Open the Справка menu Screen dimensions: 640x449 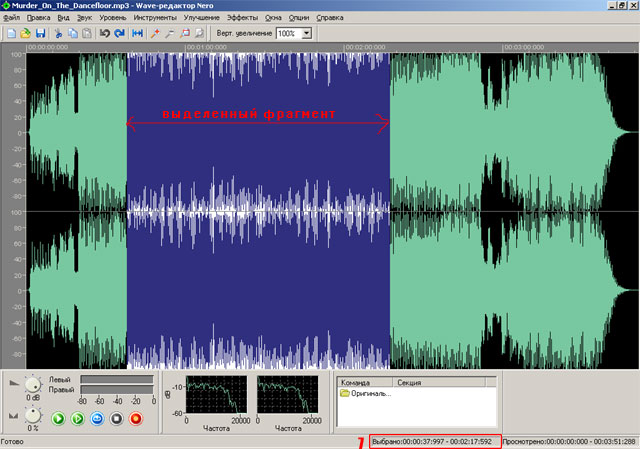330,18
